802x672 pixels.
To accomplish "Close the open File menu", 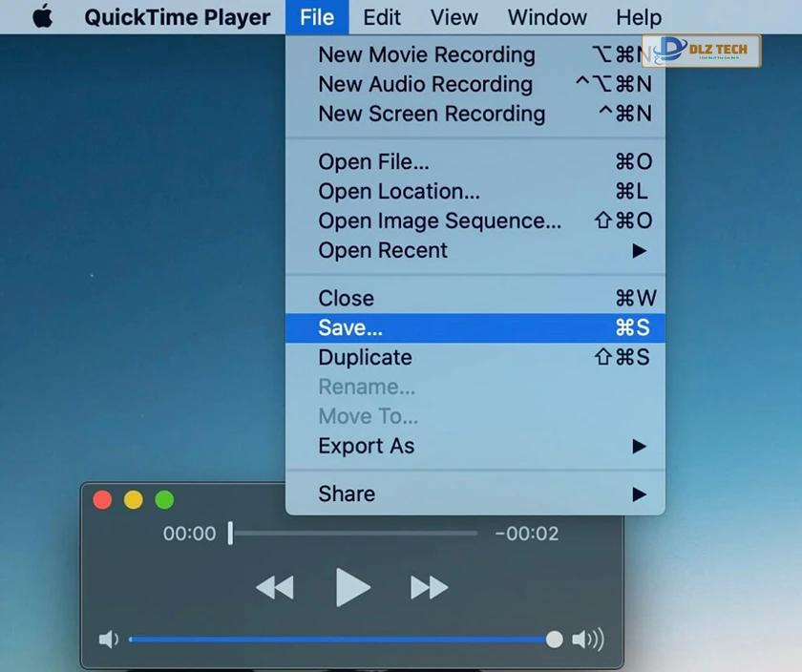I will tap(317, 17).
